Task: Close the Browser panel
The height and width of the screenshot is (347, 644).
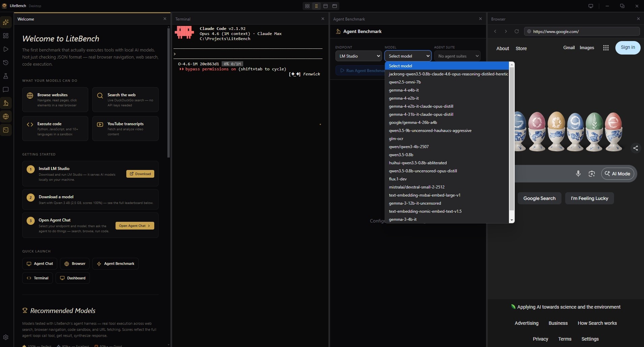Action: click(638, 19)
